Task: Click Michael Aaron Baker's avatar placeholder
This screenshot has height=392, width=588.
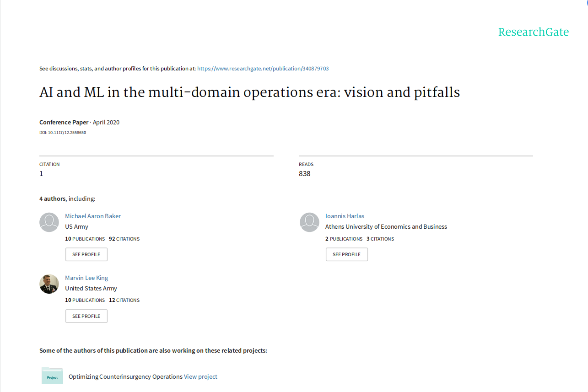Action: pyautogui.click(x=49, y=222)
